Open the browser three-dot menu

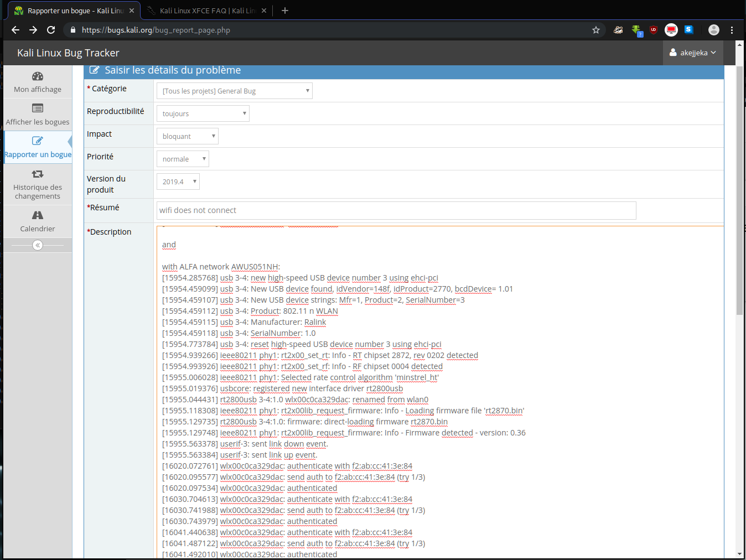(732, 30)
